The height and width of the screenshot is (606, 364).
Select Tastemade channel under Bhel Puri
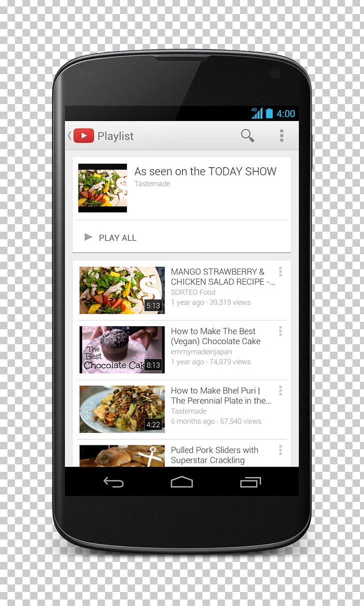pos(188,411)
